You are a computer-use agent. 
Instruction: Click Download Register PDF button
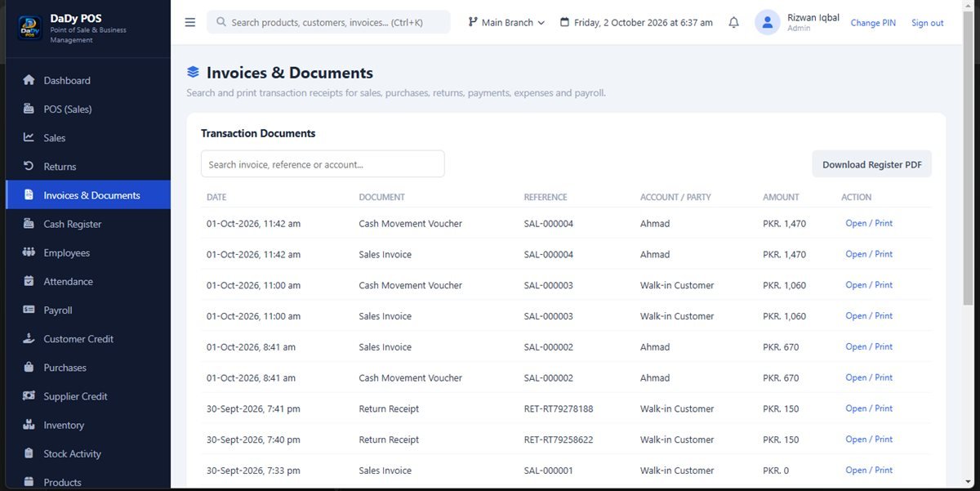[871, 164]
